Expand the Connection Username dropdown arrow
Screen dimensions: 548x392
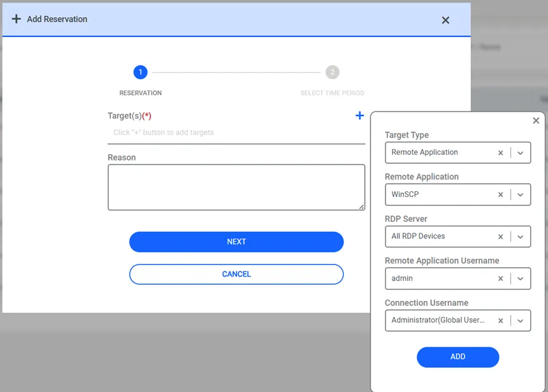pos(521,321)
